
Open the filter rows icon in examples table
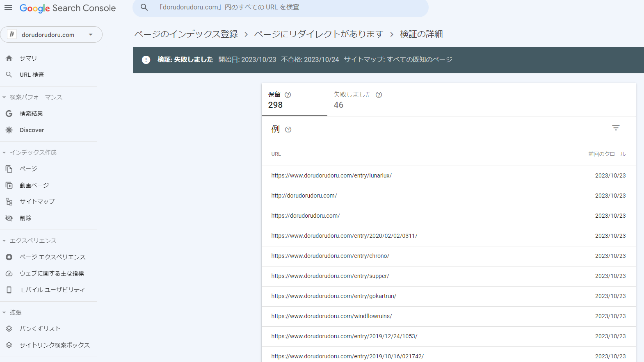tap(616, 128)
